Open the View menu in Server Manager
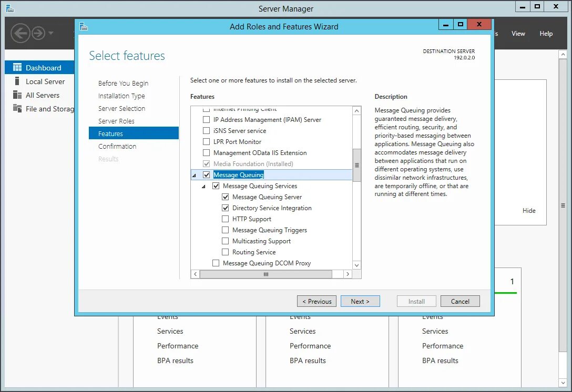This screenshot has height=392, width=572. point(518,34)
